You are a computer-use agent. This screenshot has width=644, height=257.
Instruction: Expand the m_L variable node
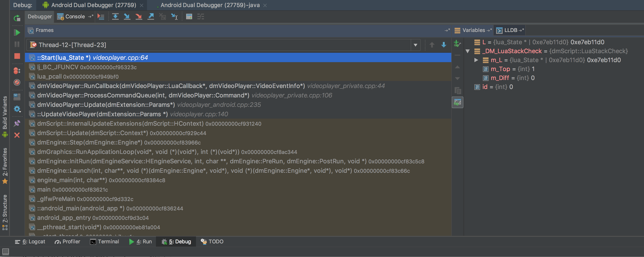click(476, 60)
